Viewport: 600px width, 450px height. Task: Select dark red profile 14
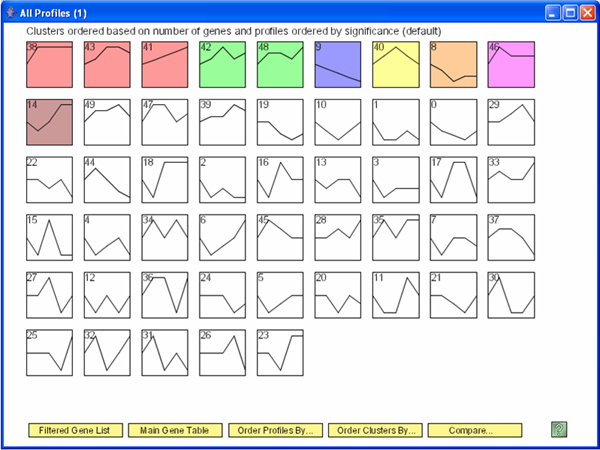point(49,122)
